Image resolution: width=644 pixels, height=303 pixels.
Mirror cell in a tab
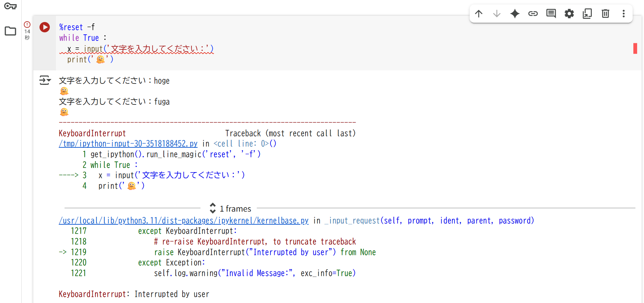pyautogui.click(x=587, y=14)
